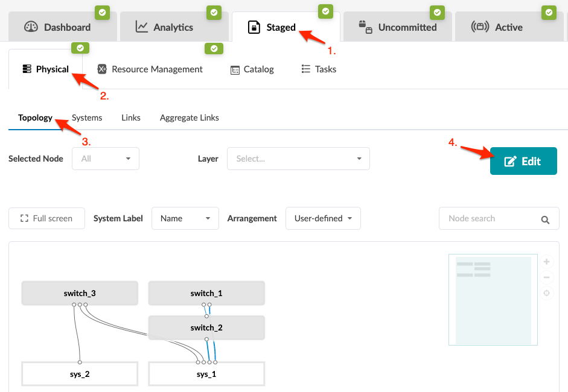Click the green check badge above Analytics
This screenshot has width=568, height=392.
coord(214,12)
